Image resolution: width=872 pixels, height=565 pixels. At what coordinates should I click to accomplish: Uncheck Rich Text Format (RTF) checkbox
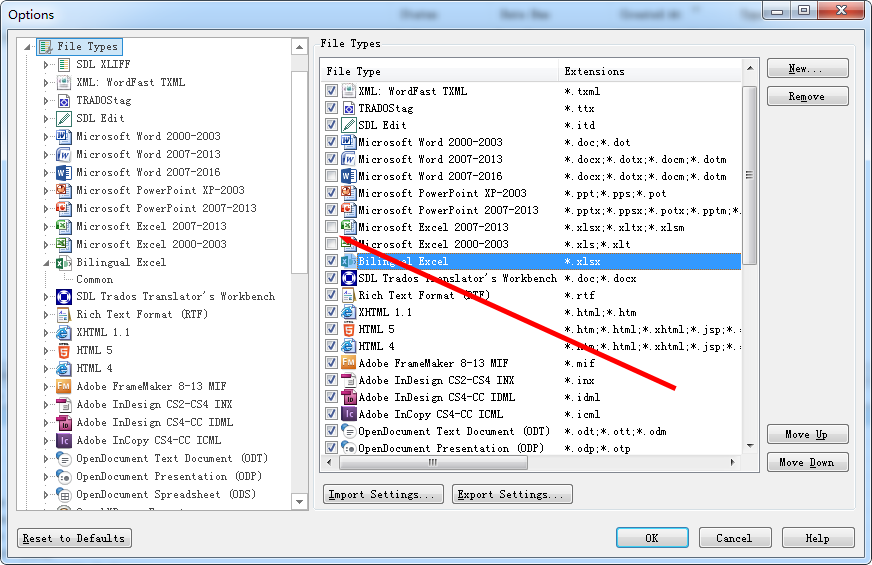[331, 295]
